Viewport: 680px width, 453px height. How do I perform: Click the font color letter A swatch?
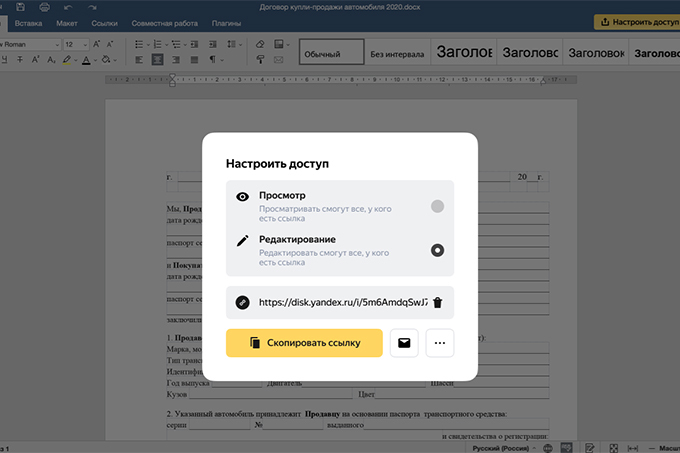[86, 60]
